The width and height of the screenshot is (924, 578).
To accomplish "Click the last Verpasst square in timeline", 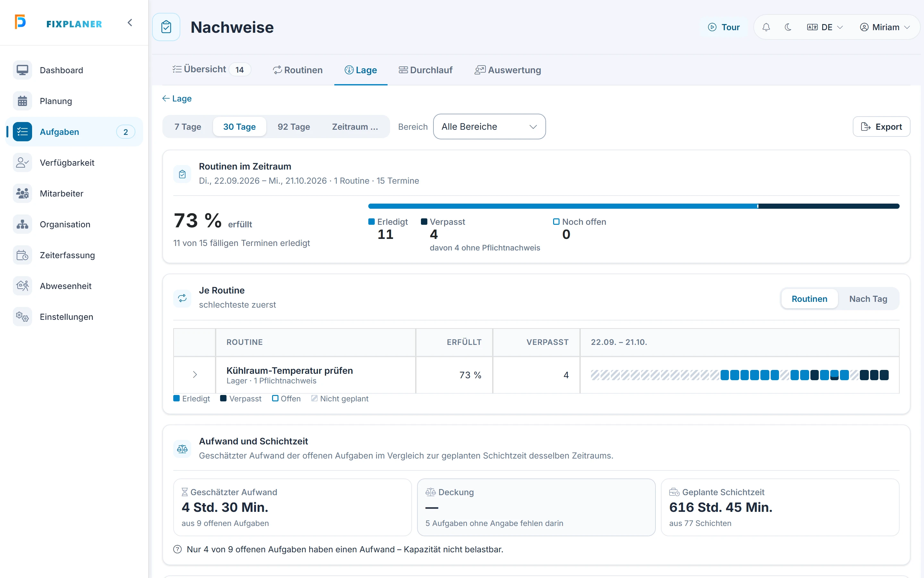I will (884, 375).
